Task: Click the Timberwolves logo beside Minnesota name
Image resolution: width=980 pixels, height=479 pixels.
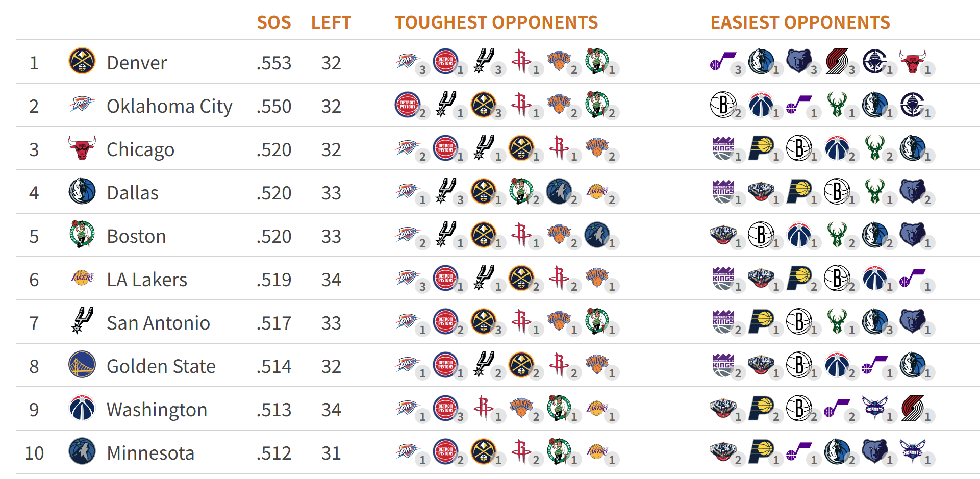Action: pyautogui.click(x=82, y=451)
